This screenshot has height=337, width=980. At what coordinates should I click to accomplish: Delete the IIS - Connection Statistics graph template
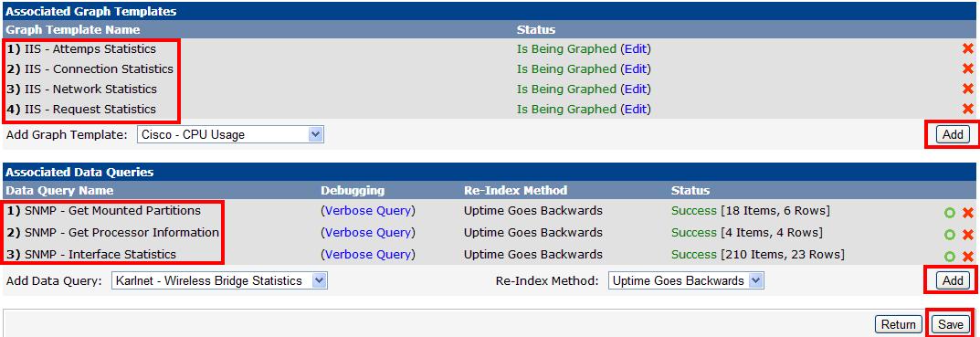(x=967, y=68)
